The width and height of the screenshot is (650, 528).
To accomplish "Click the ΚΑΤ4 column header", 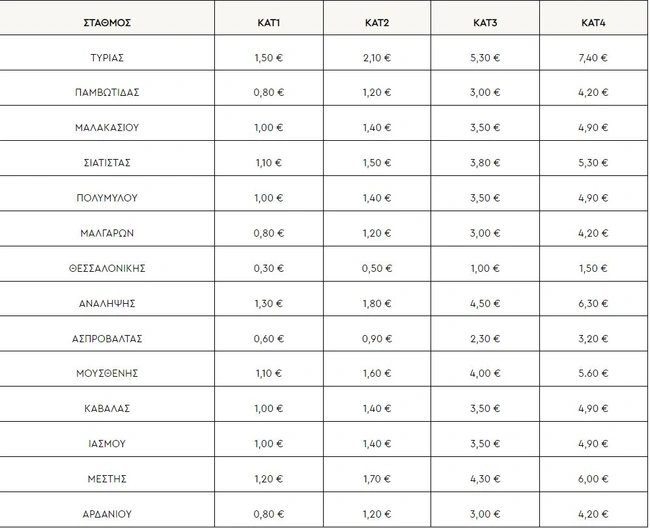I will click(594, 21).
